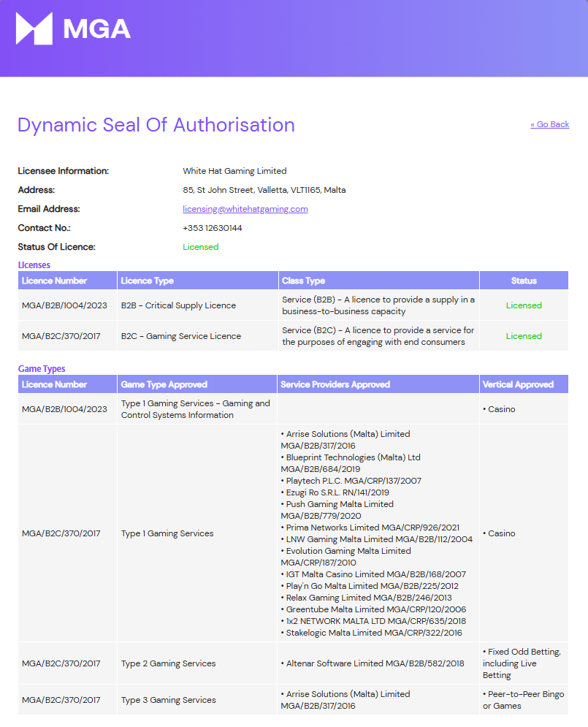Select the licensee name White Hat Gaming Limited
Screen dimensions: 588x727
[x=234, y=171]
